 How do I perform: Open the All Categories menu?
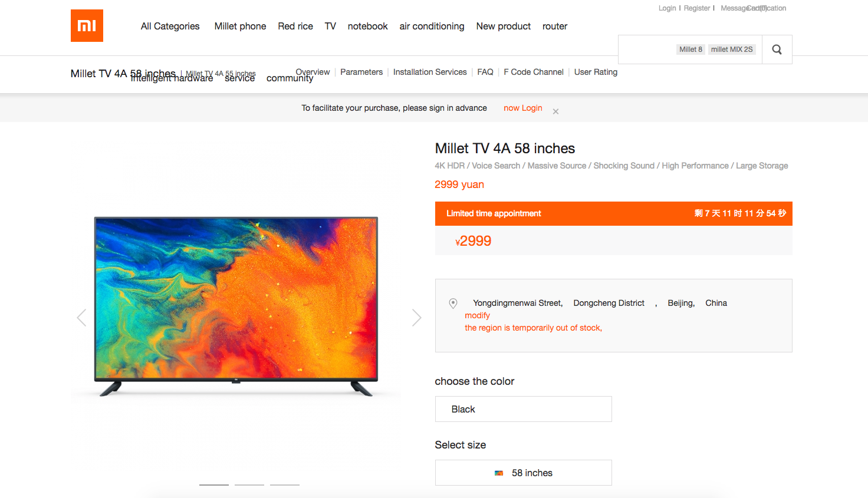click(x=170, y=26)
